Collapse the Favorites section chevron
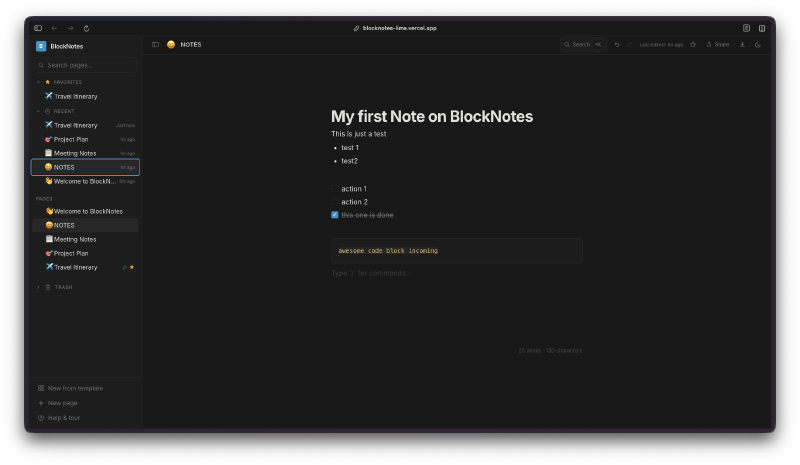 click(x=38, y=82)
